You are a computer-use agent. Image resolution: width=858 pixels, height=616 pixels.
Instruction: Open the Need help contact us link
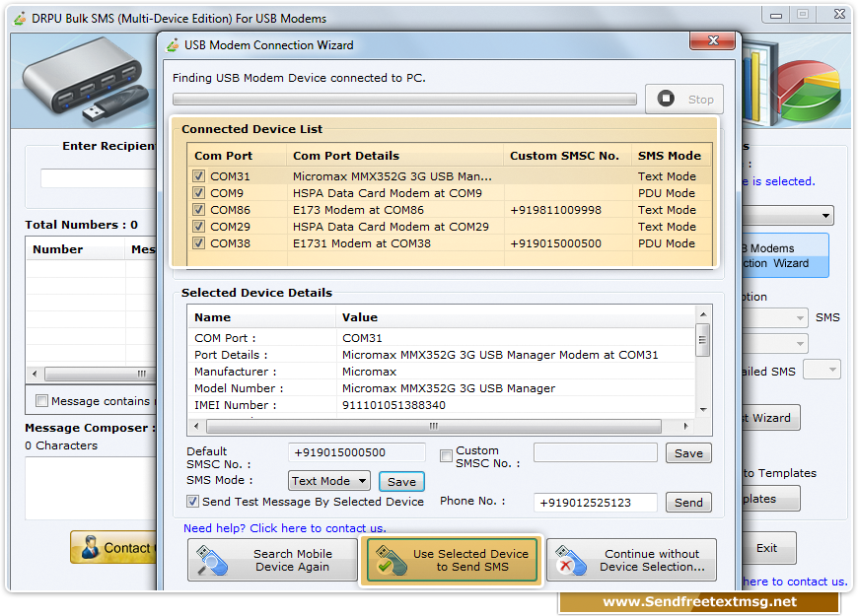click(285, 528)
